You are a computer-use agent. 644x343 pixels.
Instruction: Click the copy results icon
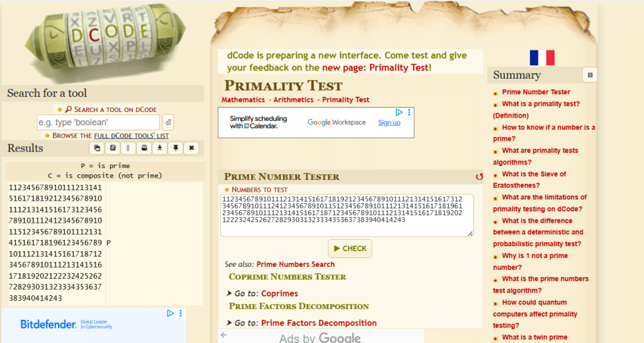(97, 148)
